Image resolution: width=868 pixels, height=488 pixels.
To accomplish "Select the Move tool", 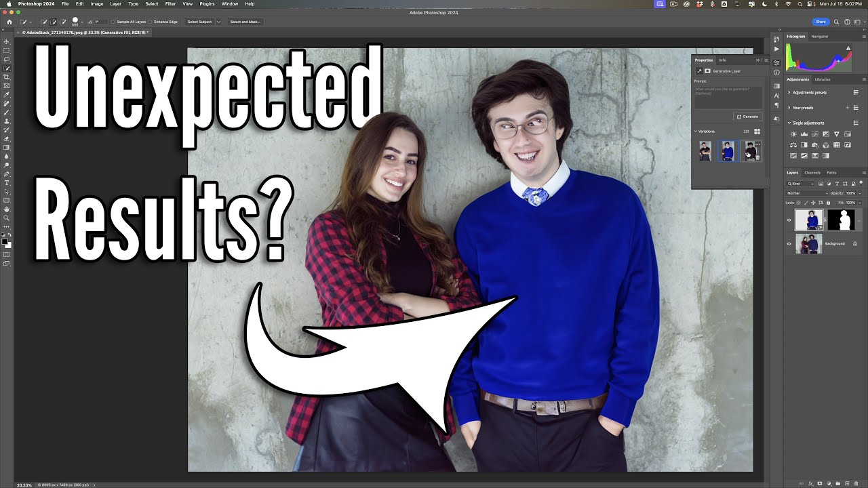I will point(7,42).
